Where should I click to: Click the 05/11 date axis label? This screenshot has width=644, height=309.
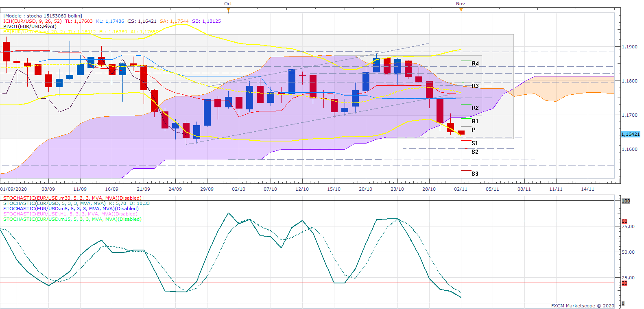point(493,189)
